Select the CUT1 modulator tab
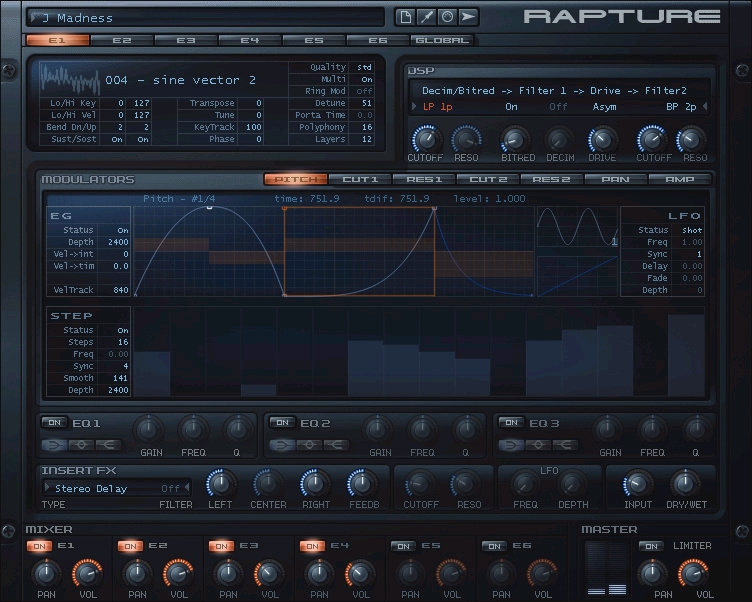752x602 pixels. 360,179
